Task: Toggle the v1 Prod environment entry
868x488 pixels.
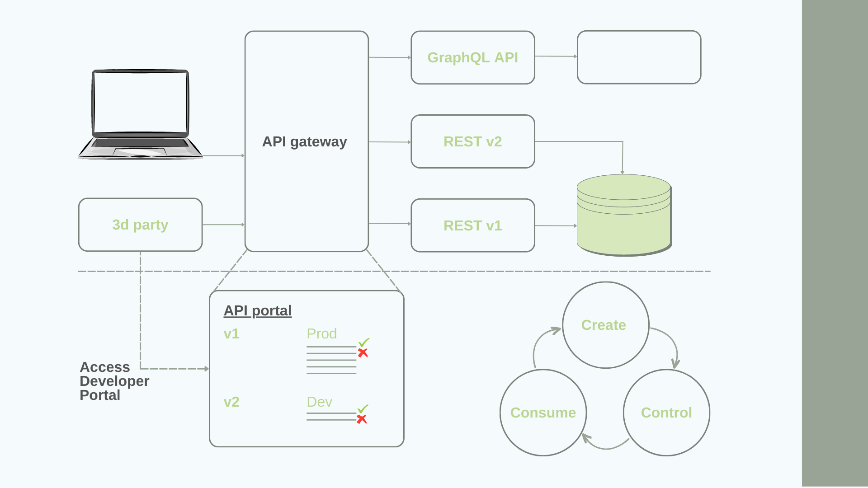Action: (x=322, y=333)
